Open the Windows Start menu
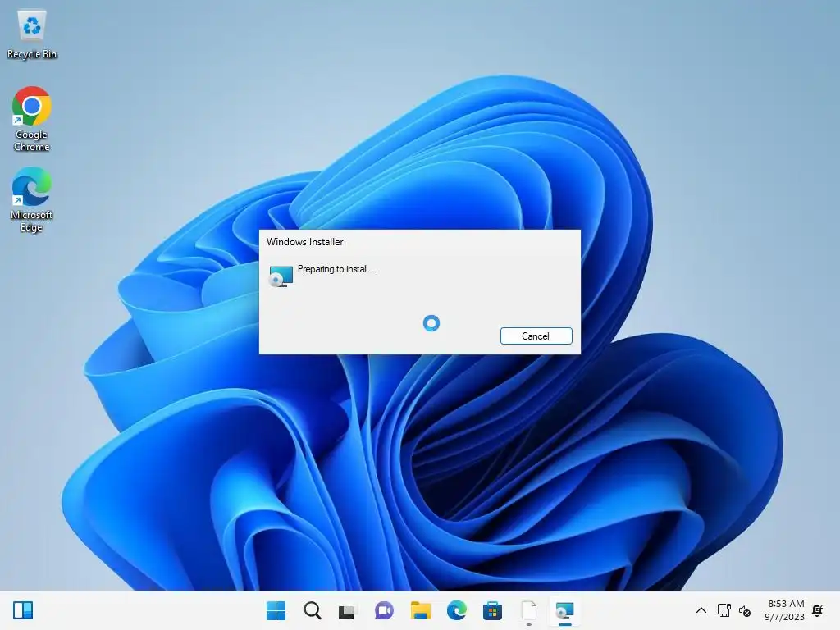The height and width of the screenshot is (630, 840). point(276,610)
